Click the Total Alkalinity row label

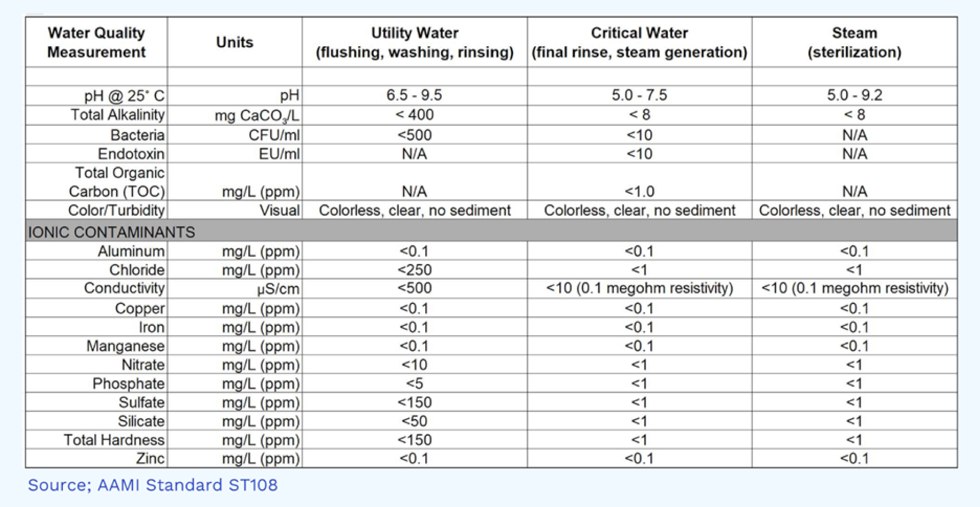pyautogui.click(x=117, y=115)
